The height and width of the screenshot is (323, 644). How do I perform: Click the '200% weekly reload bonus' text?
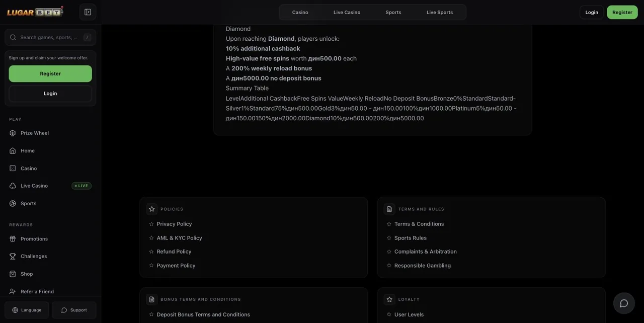coord(272,68)
